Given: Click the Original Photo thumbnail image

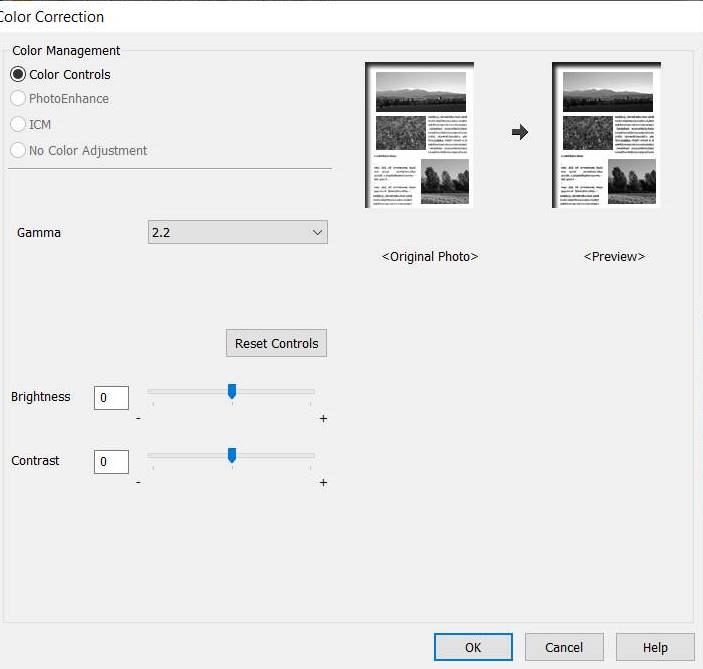Looking at the screenshot, I should pyautogui.click(x=420, y=135).
